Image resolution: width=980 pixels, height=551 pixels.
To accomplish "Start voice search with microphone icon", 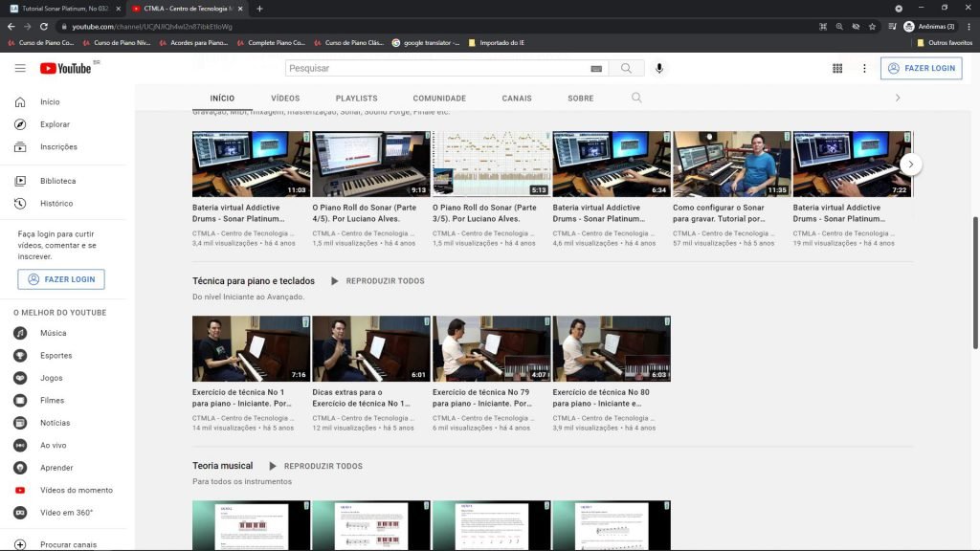I will click(x=658, y=68).
